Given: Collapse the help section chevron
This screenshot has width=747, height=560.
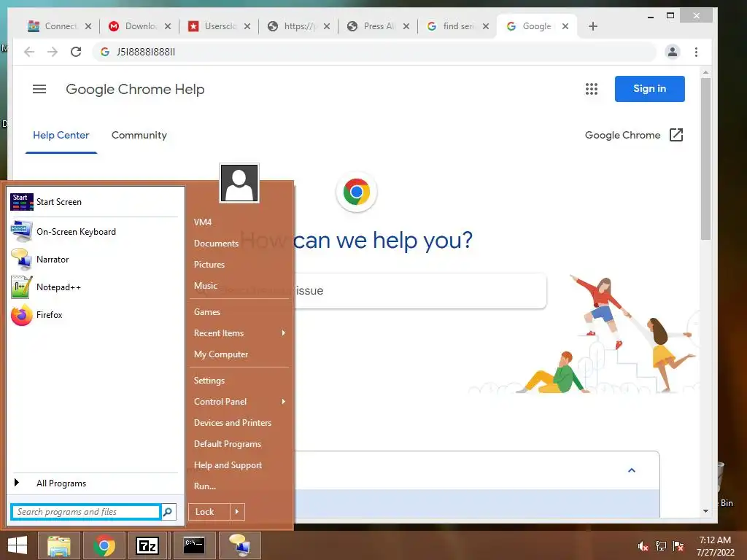Looking at the screenshot, I should click(632, 470).
